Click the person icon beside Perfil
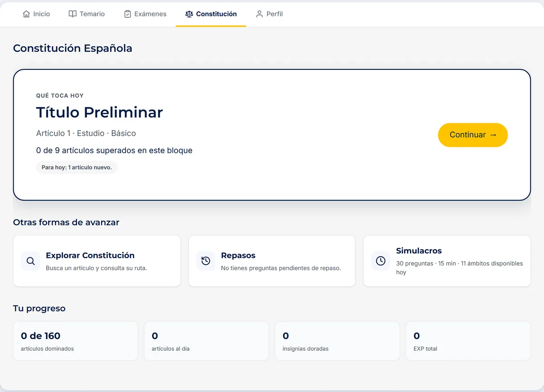 [x=259, y=14]
